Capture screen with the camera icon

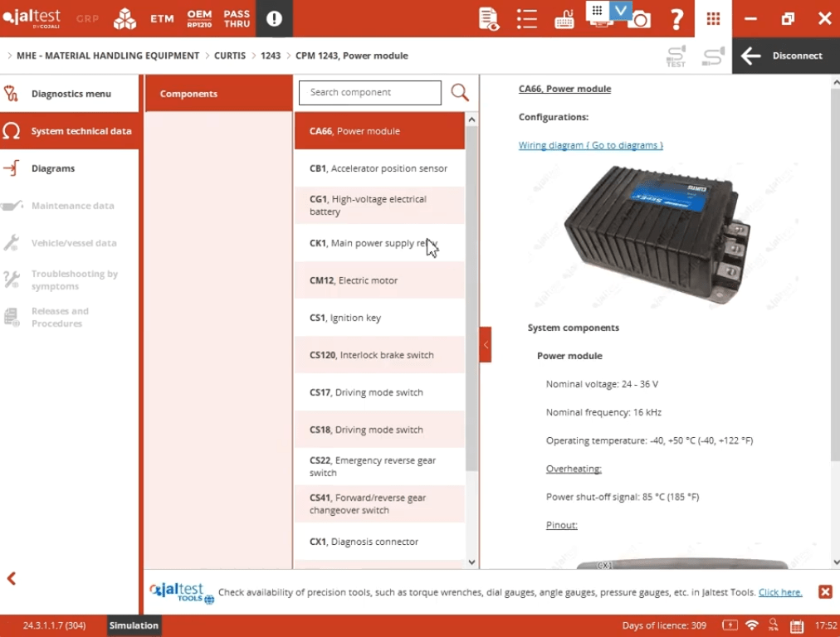click(639, 18)
